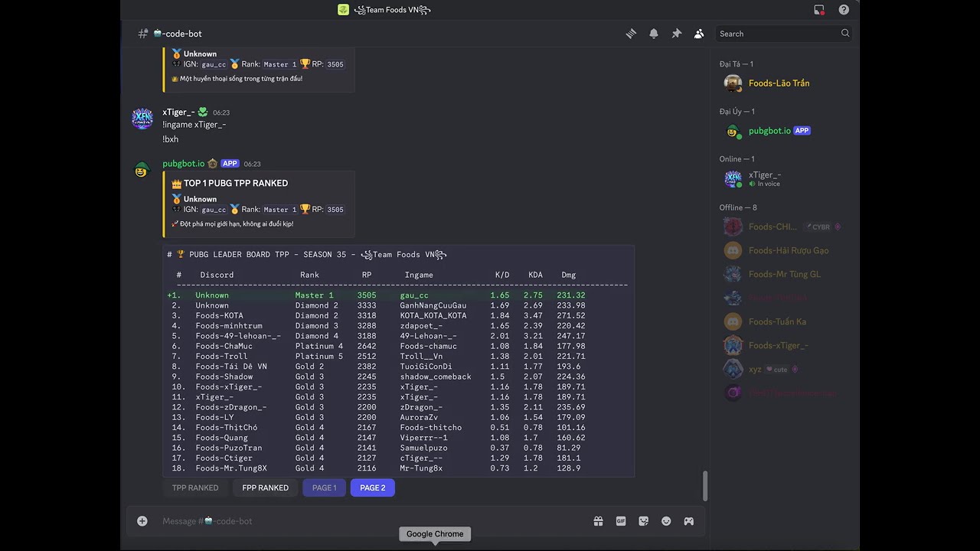Screen dimensions: 980x551
Task: Open the sticker picker icon
Action: click(x=643, y=521)
